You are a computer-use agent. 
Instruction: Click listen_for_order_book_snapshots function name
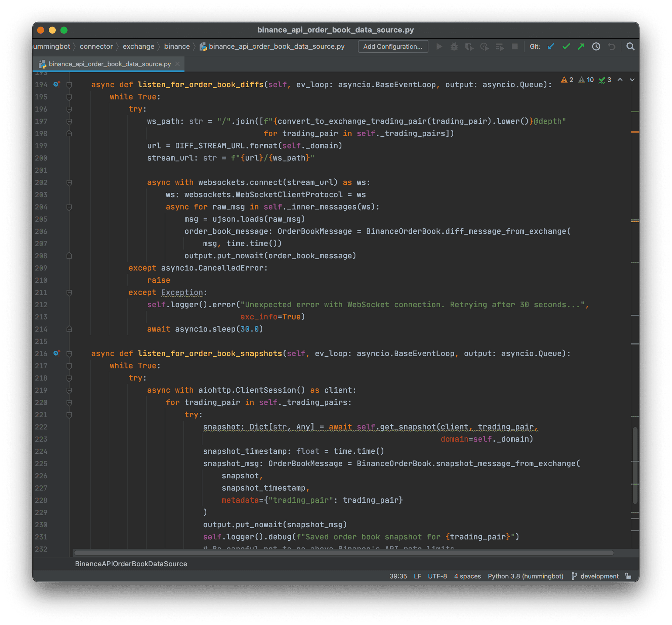click(210, 353)
